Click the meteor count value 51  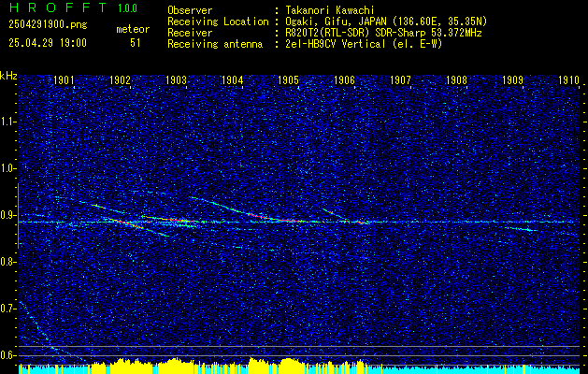[x=136, y=43]
